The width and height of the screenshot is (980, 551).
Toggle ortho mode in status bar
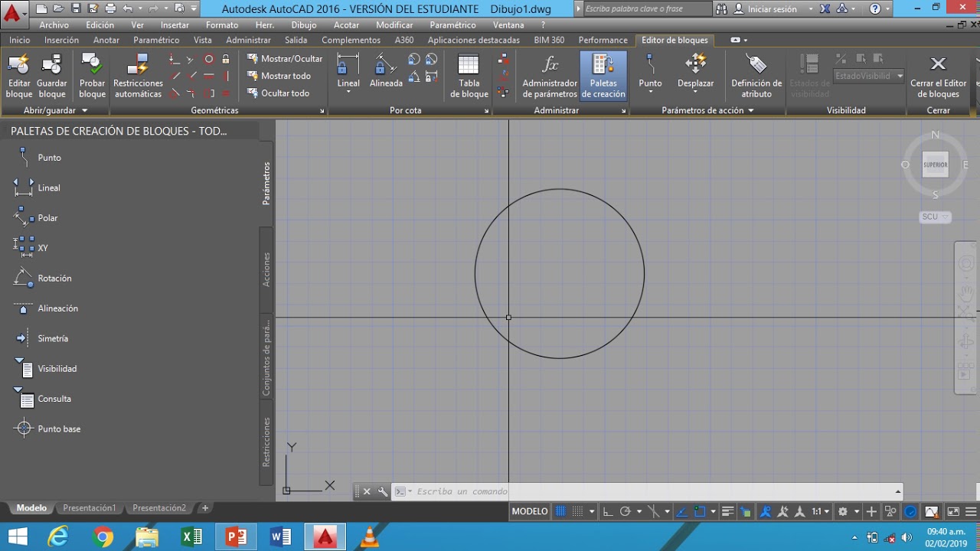coord(607,511)
